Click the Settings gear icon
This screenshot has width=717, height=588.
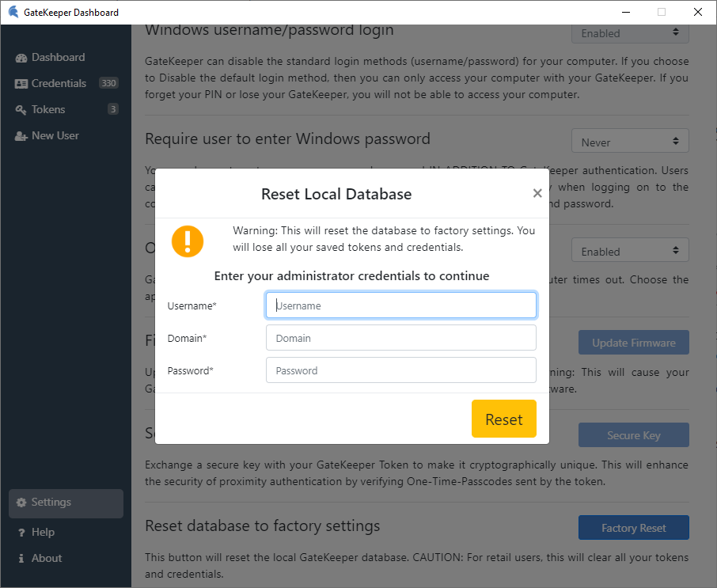[21, 503]
